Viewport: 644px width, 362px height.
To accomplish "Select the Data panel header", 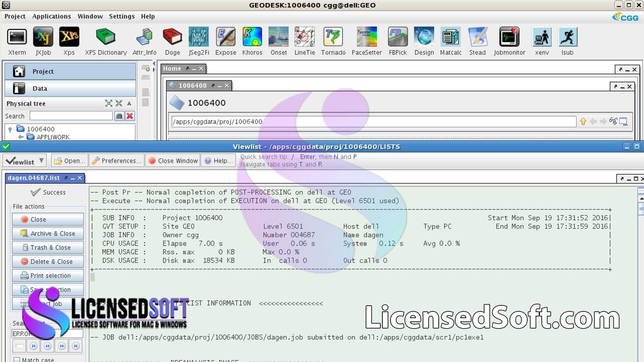I will click(x=70, y=88).
